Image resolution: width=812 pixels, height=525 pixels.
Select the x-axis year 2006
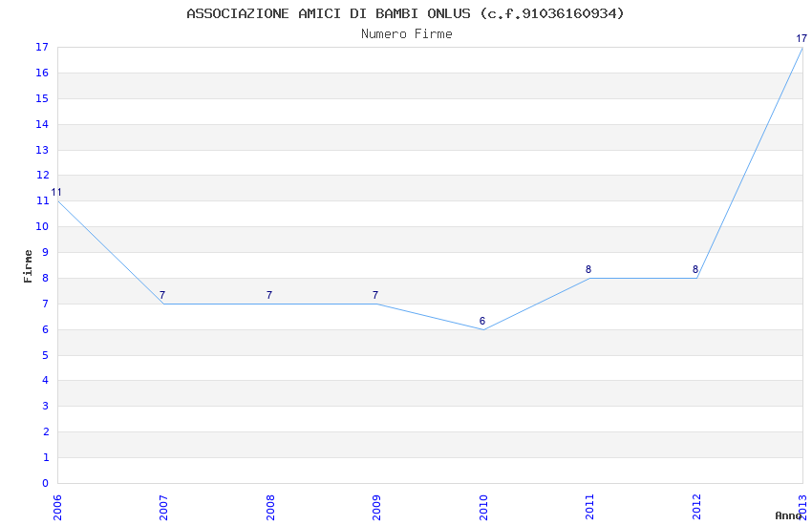click(57, 507)
